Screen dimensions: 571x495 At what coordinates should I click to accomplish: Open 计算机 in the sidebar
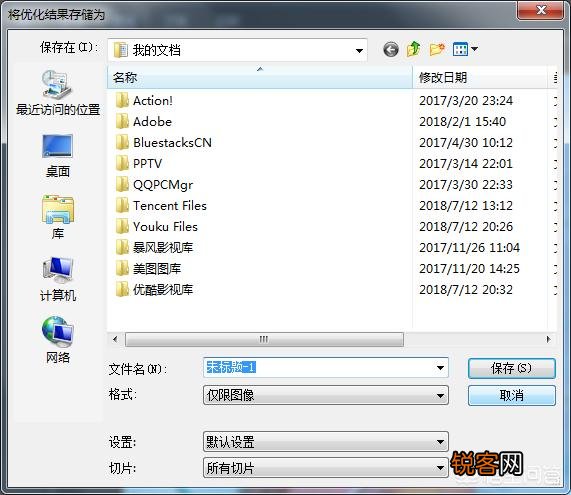[x=58, y=279]
